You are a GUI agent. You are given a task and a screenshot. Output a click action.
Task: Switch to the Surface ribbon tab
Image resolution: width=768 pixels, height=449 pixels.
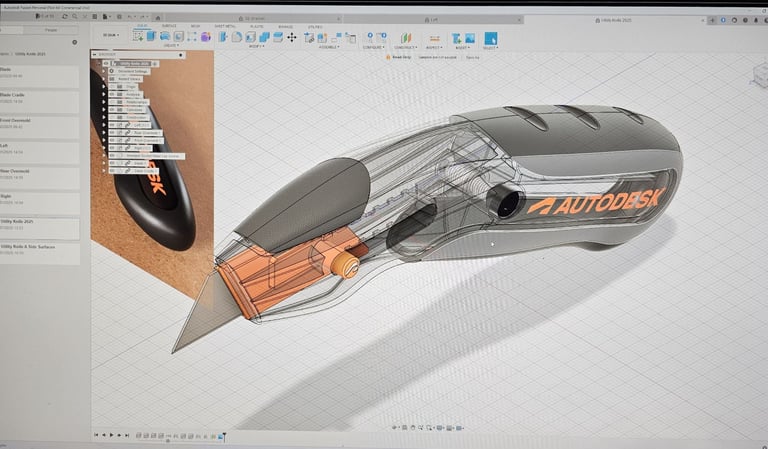pos(168,27)
